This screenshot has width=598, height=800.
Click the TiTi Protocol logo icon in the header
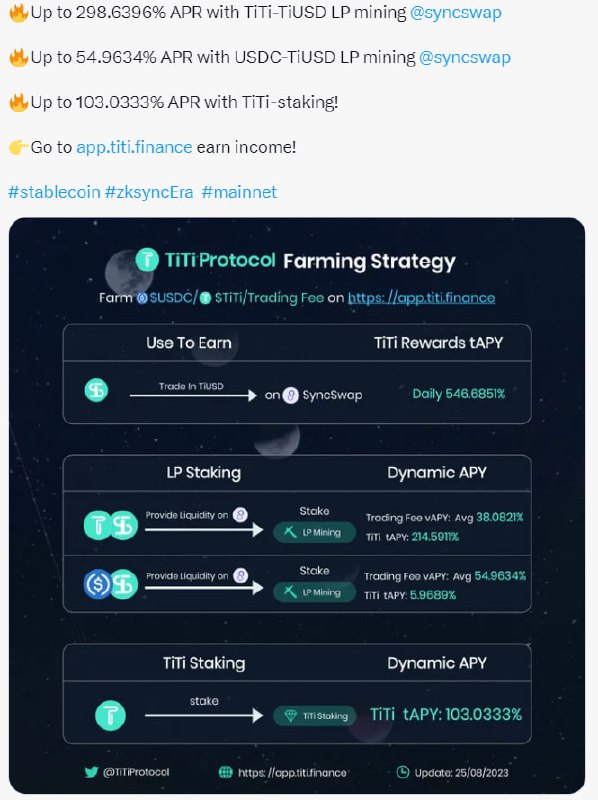[147, 260]
